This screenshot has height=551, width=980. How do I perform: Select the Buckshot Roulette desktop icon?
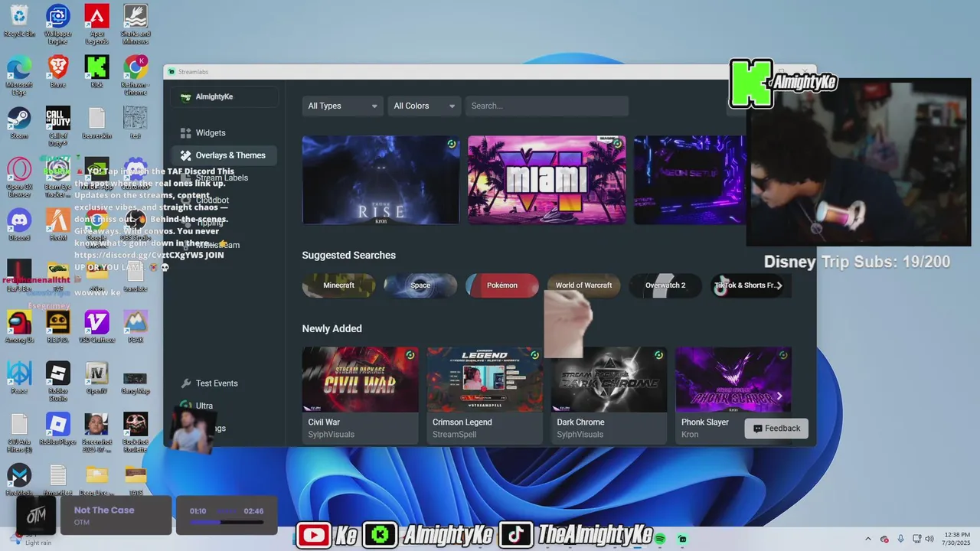click(136, 432)
